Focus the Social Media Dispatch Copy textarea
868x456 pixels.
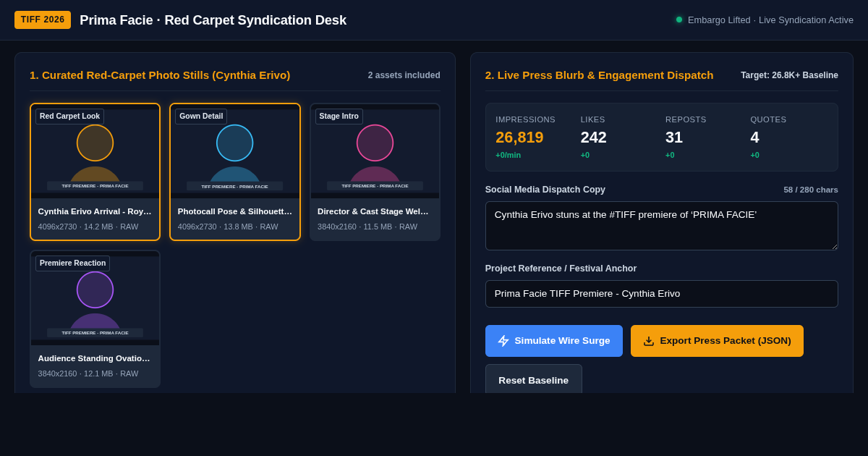[x=662, y=226]
